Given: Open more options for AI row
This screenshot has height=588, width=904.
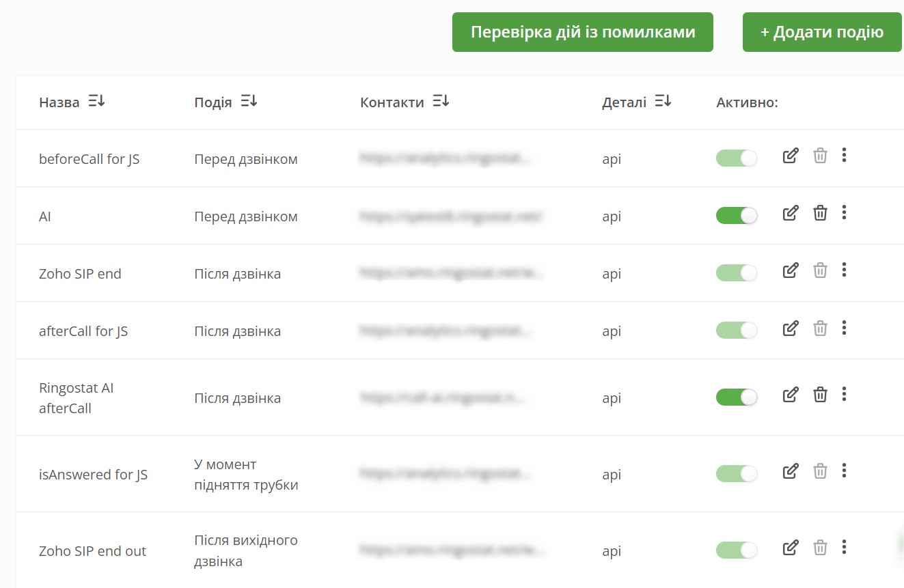Looking at the screenshot, I should [x=845, y=212].
